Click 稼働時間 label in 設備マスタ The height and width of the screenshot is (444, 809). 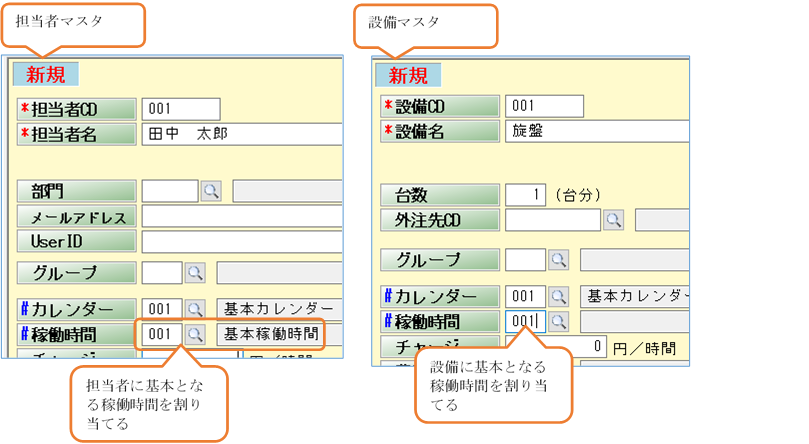click(440, 321)
